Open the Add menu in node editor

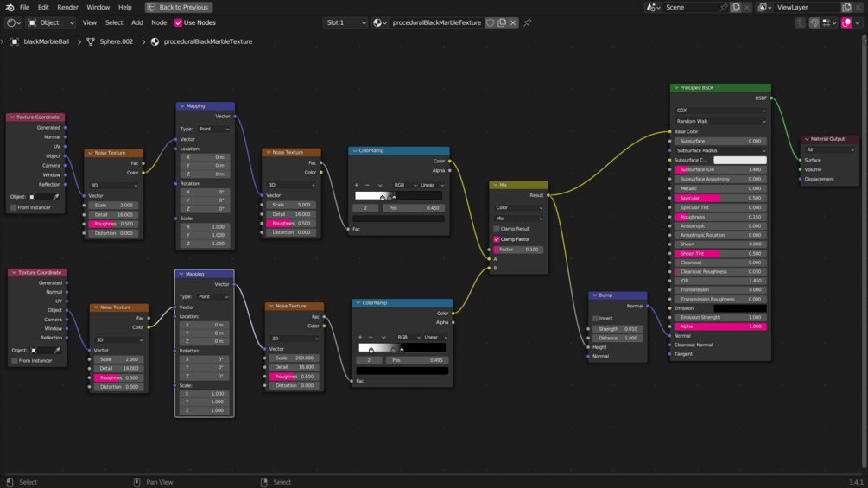click(x=136, y=22)
